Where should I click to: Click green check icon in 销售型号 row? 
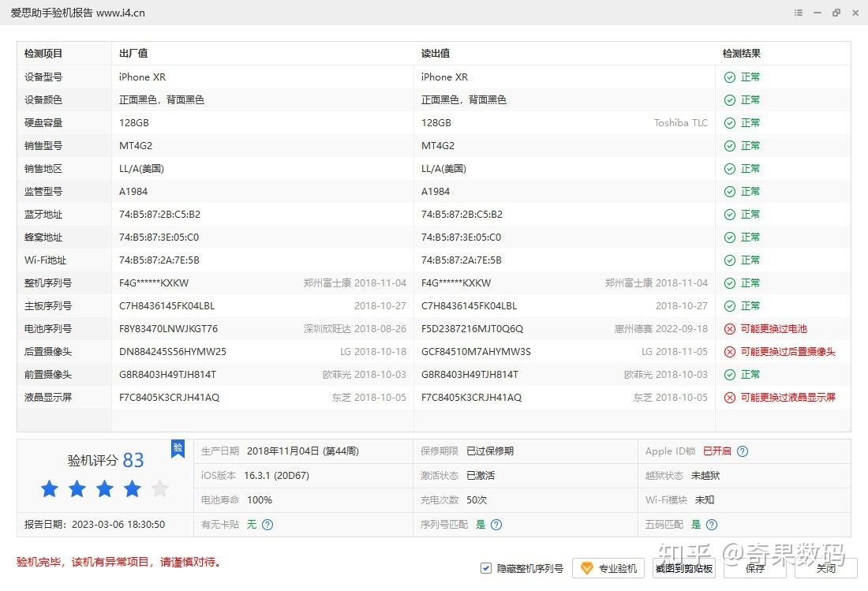pyautogui.click(x=730, y=145)
